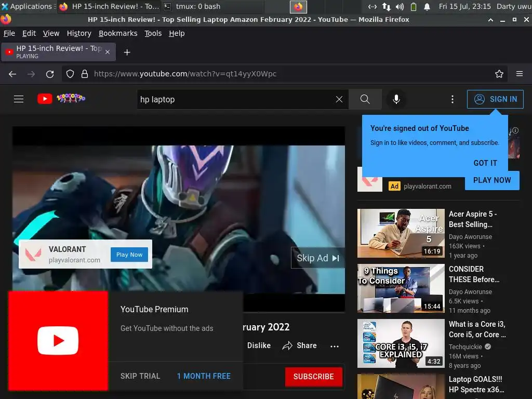The height and width of the screenshot is (399, 532).
Task: Click playvalorant.com link in sidebar ad
Action: (427, 187)
